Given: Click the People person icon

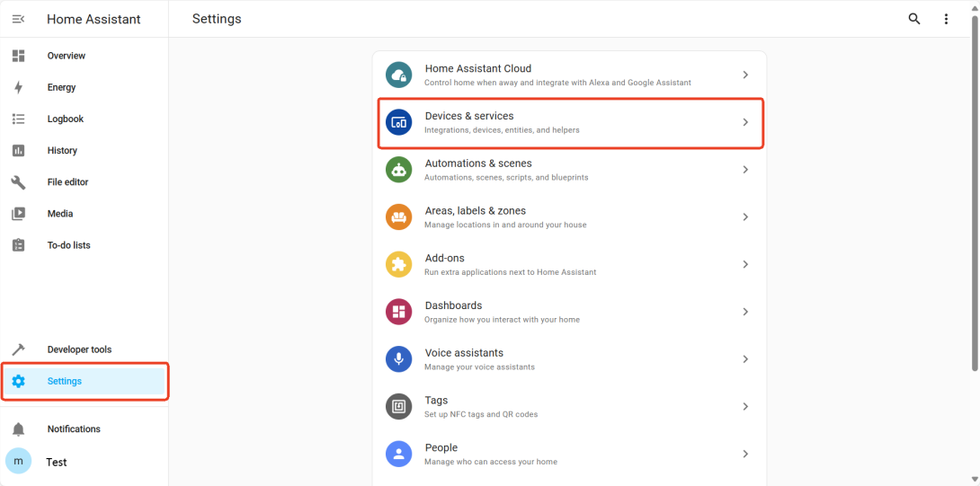Looking at the screenshot, I should coord(399,455).
